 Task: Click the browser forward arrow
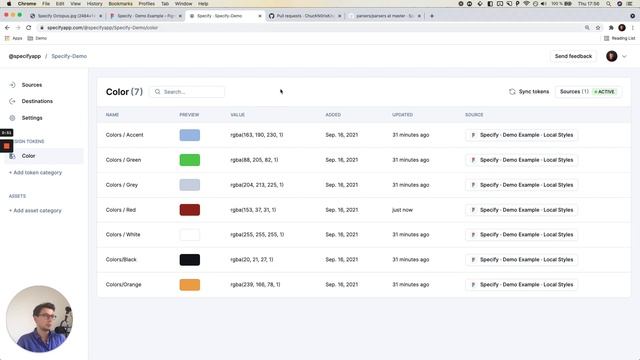[18, 28]
